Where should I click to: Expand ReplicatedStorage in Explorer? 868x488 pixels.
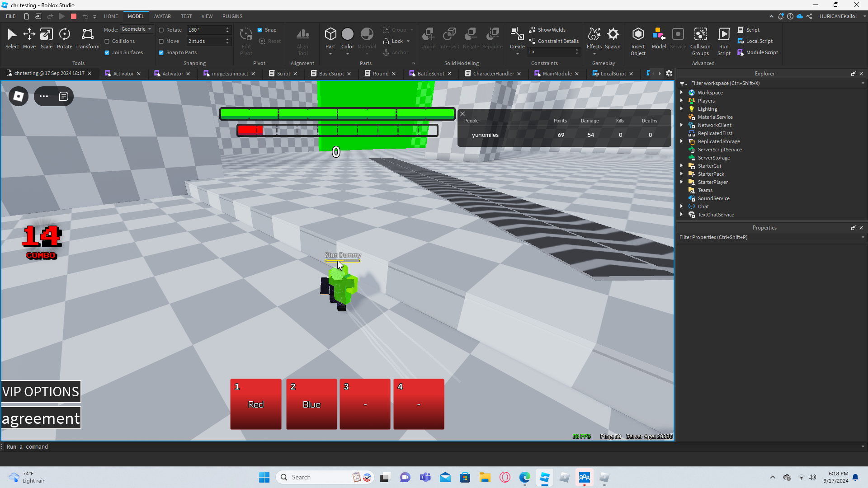coord(682,141)
